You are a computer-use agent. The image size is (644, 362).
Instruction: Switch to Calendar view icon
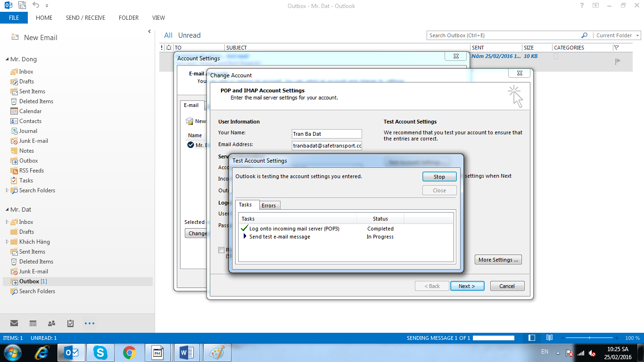33,323
